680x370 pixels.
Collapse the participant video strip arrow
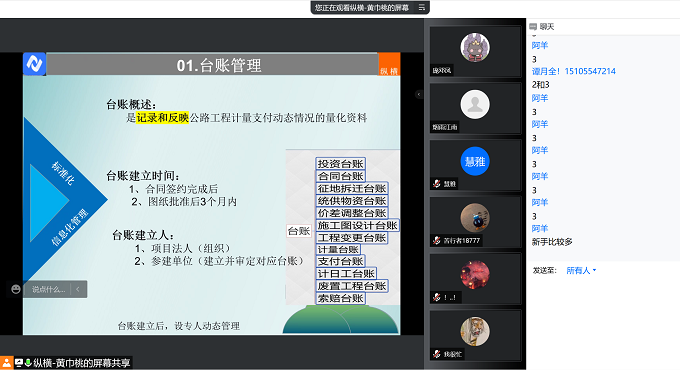click(418, 94)
